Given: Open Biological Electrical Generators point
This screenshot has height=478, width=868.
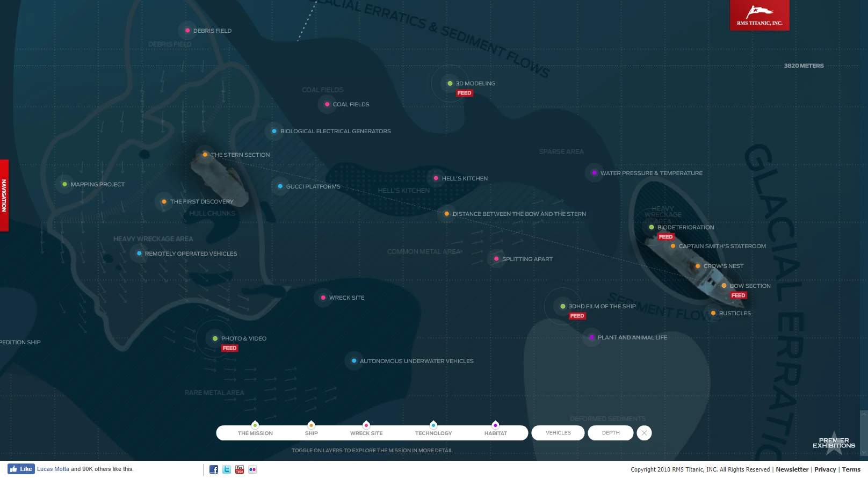Looking at the screenshot, I should click(274, 131).
